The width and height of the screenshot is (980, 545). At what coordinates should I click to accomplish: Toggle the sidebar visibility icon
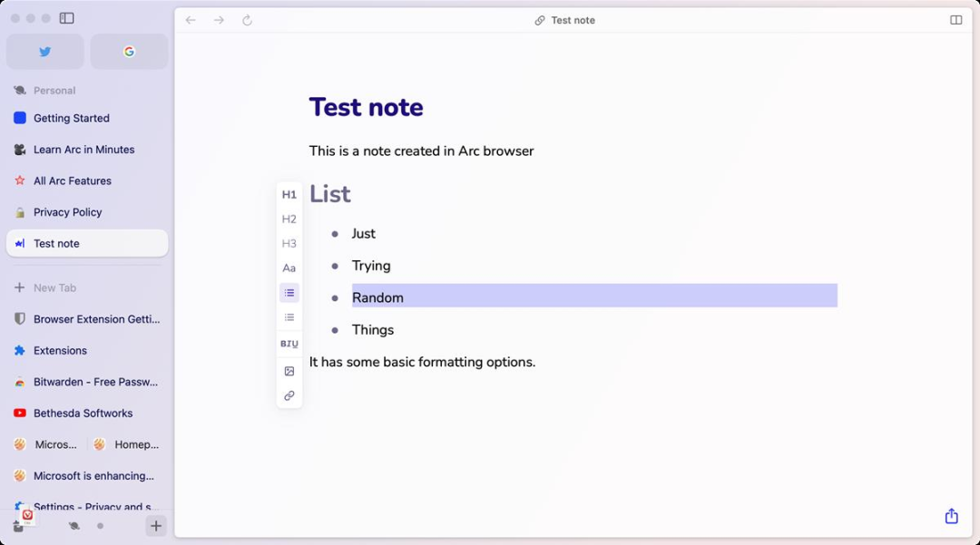67,18
